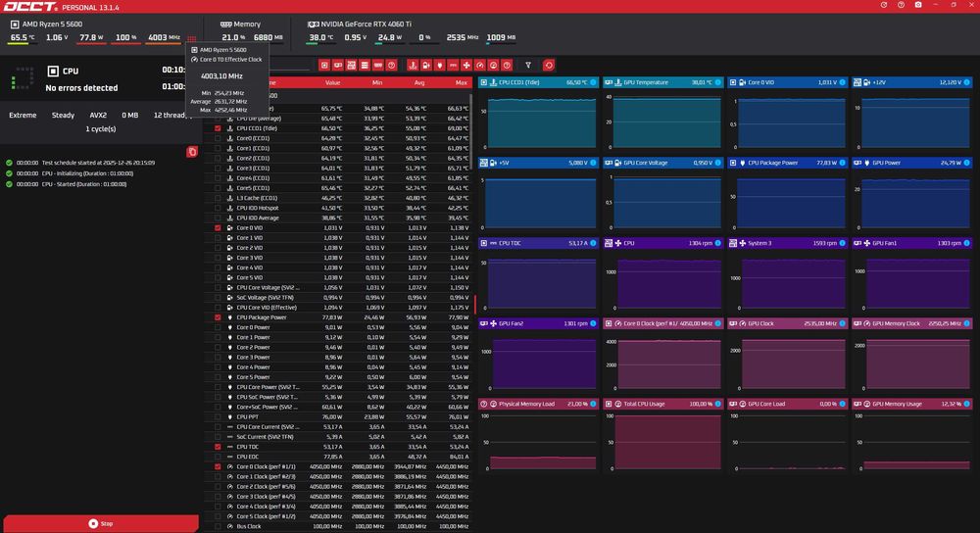Uncheck the Core 0 Clock (perf #1/1) checkbox
The width and height of the screenshot is (980, 533).
coord(218,466)
